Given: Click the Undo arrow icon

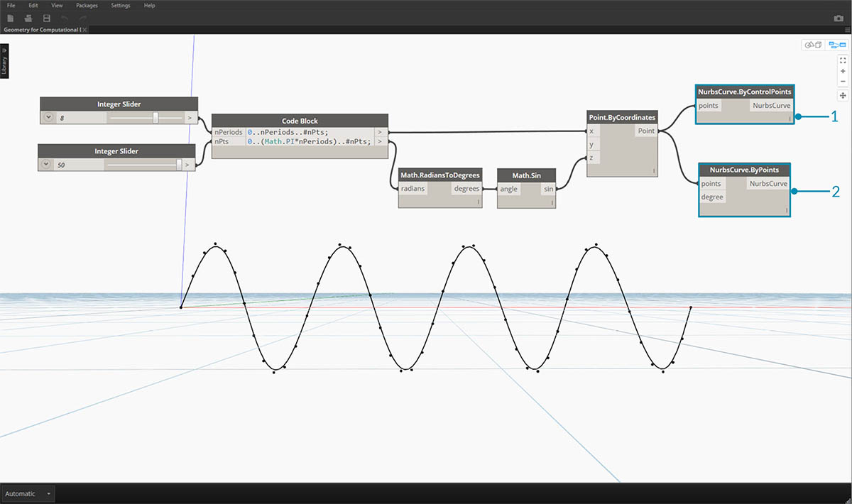Looking at the screenshot, I should pos(65,17).
